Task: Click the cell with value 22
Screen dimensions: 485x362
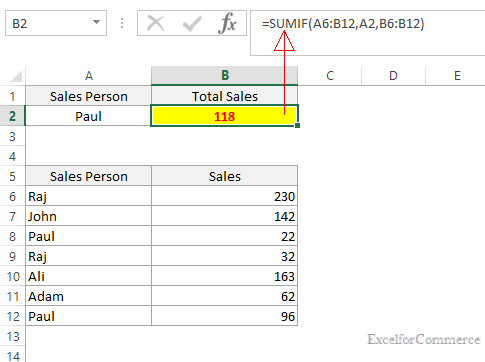Action: [x=224, y=236]
